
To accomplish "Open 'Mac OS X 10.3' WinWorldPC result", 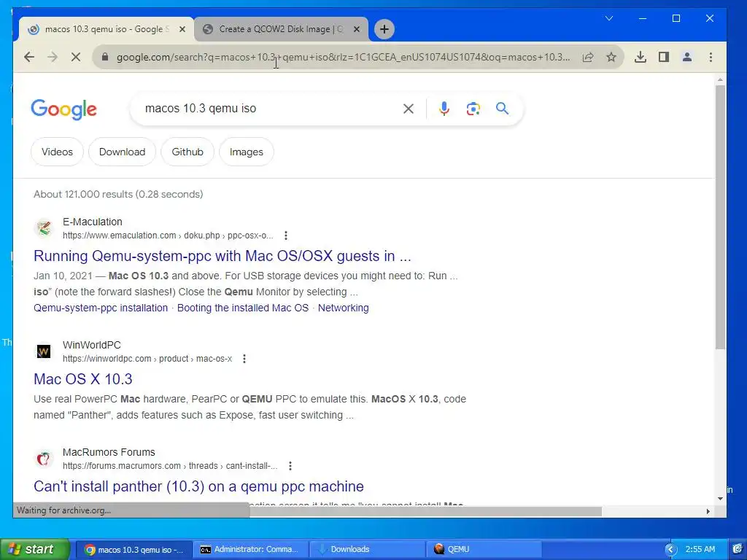I will pyautogui.click(x=83, y=379).
